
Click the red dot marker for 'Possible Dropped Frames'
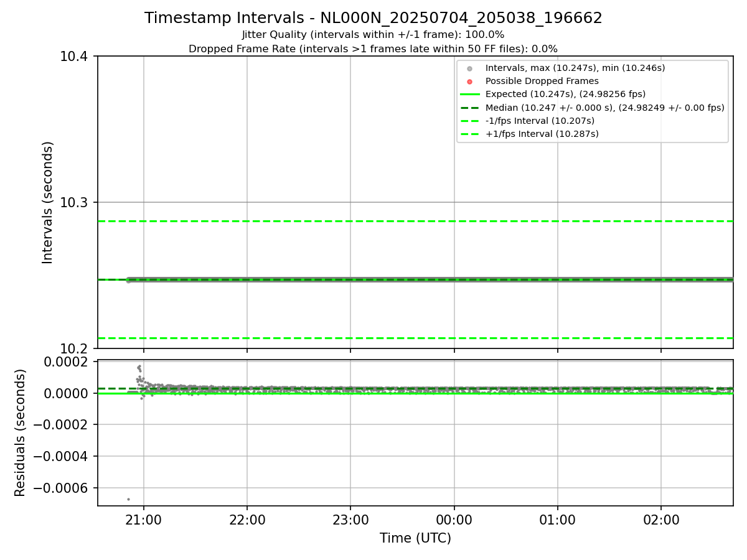tap(470, 82)
